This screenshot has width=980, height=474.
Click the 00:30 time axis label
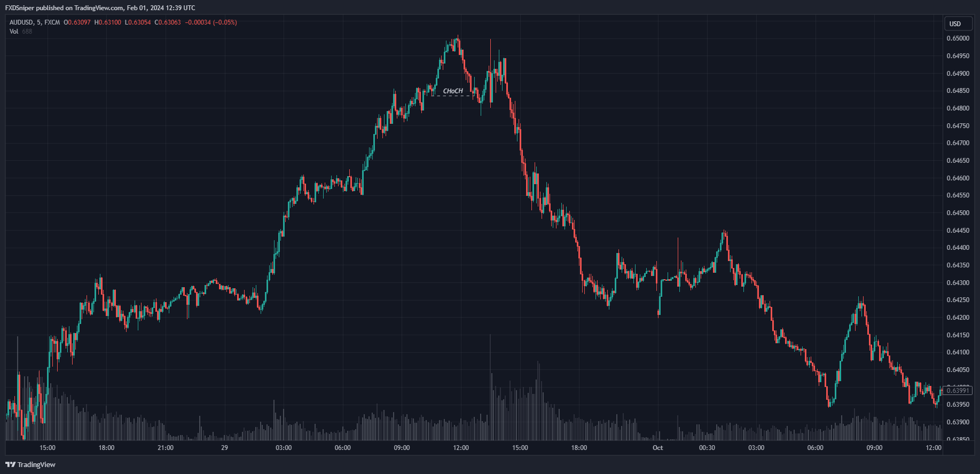pos(707,448)
